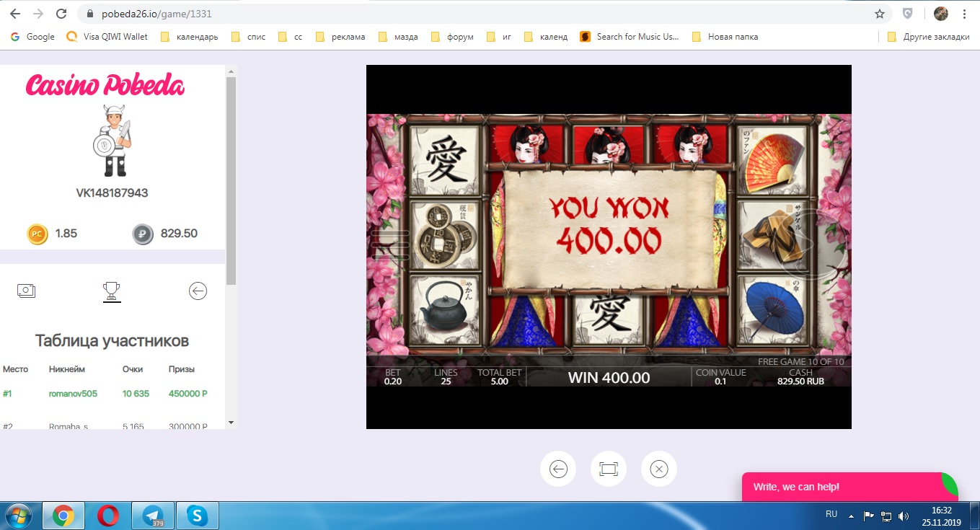Open the Chrome three-dot menu
Viewport: 980px width, 530px height.
pos(964,14)
